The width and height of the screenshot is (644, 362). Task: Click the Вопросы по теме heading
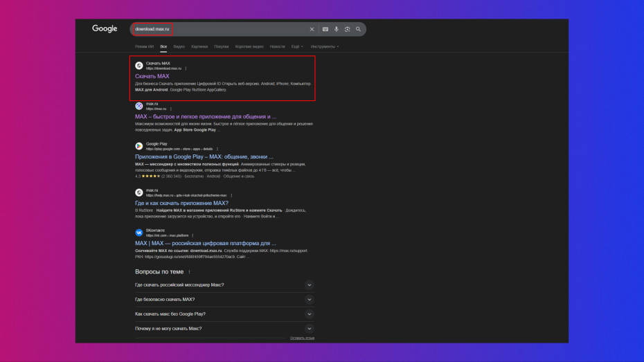click(159, 272)
